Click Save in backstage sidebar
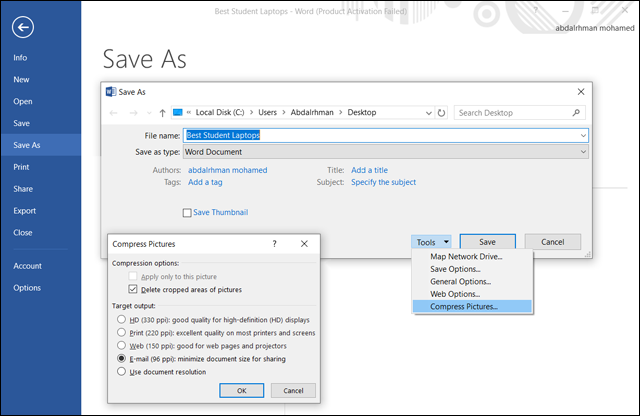 point(41,123)
